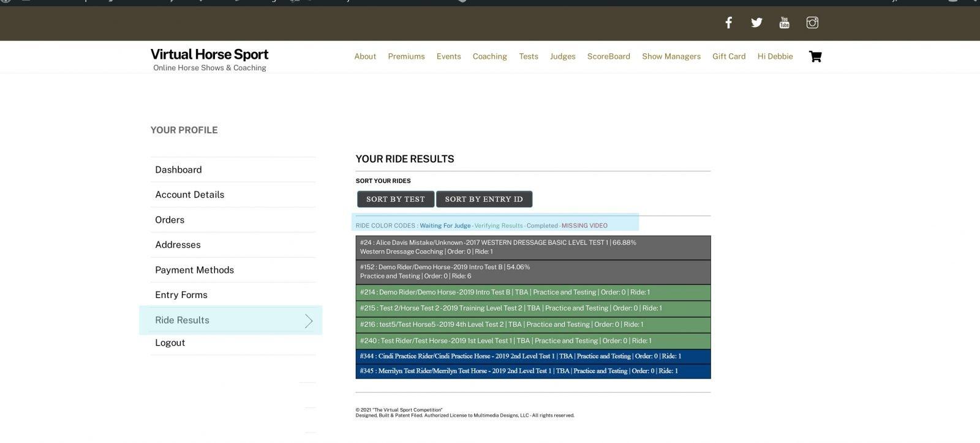Screen dimensions: 980x443
Task: Click the Sort By Test button
Action: [x=395, y=199]
